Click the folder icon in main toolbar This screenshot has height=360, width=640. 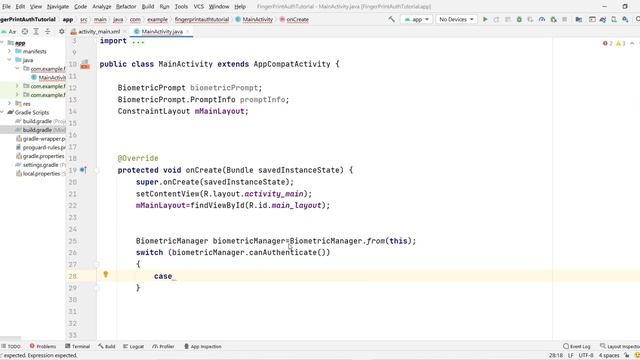click(x=579, y=19)
